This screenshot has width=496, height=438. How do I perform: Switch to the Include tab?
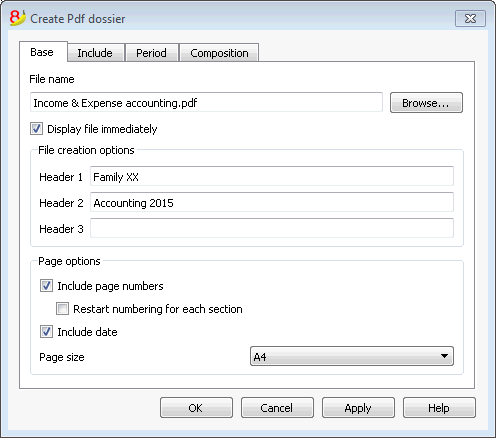click(x=95, y=53)
